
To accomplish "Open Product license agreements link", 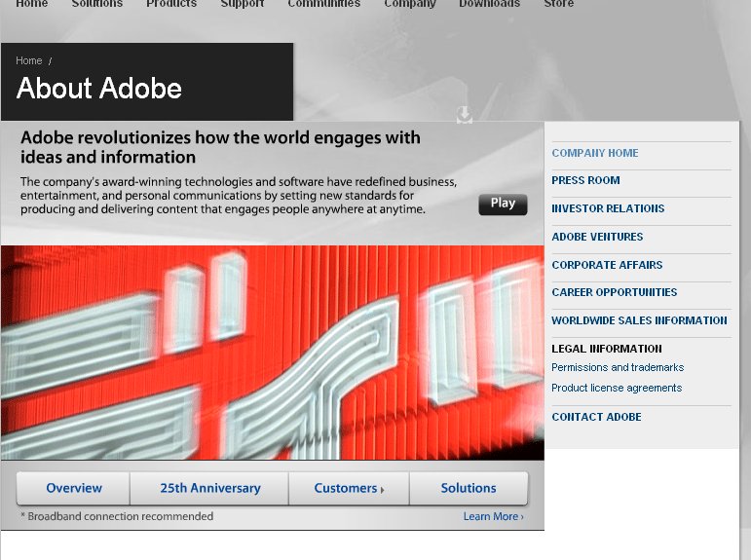I will (x=617, y=388).
